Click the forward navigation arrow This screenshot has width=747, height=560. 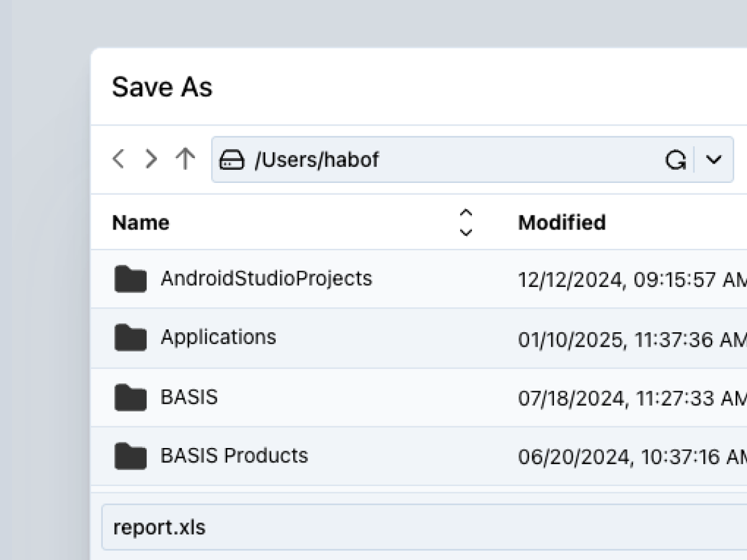click(151, 160)
